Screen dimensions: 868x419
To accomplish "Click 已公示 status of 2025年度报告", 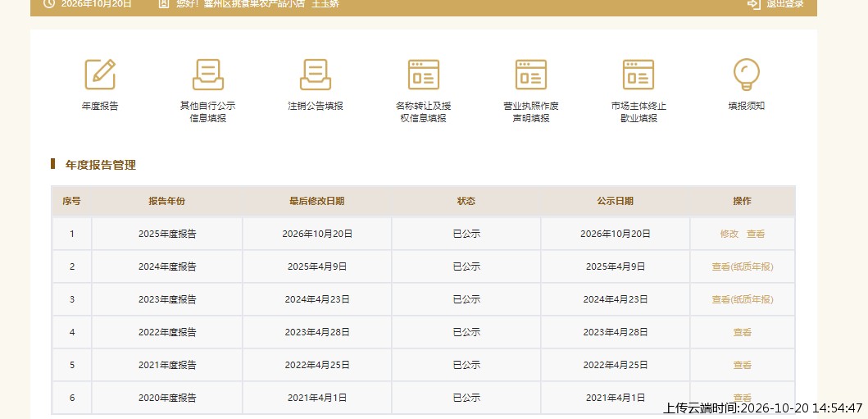I will coord(466,234).
